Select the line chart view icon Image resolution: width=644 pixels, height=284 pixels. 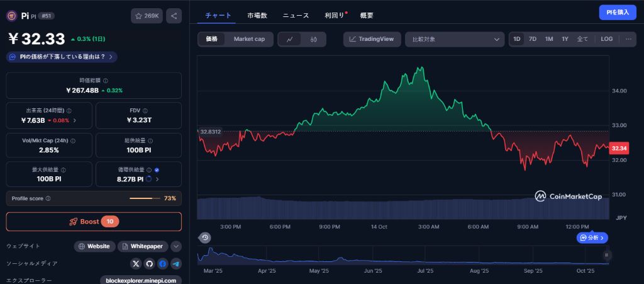(289, 39)
